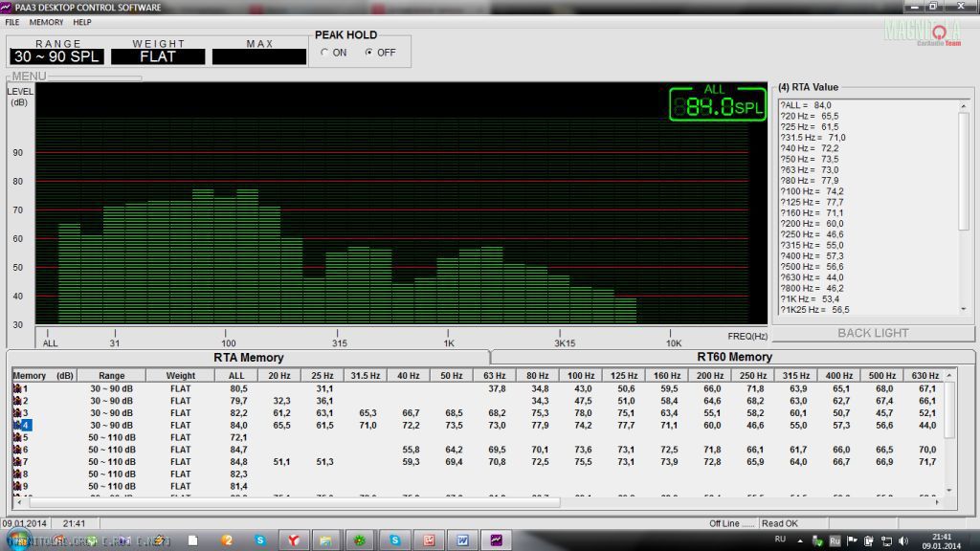Image resolution: width=980 pixels, height=551 pixels.
Task: Select '?80 Hz = 77,9' in RTA Value list
Action: pyautogui.click(x=810, y=181)
